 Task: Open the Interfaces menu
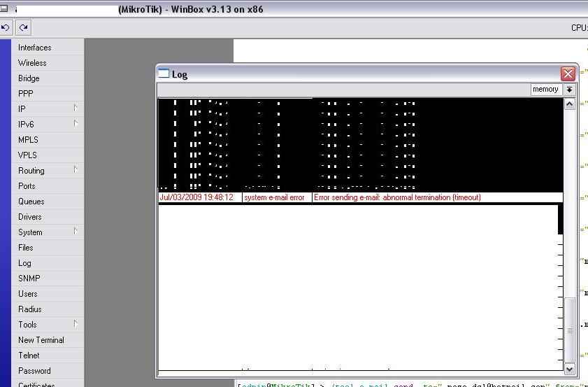click(x=48, y=48)
